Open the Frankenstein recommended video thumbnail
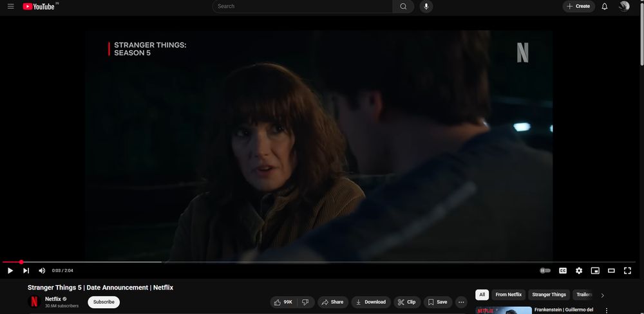The width and height of the screenshot is (644, 314). (504, 310)
